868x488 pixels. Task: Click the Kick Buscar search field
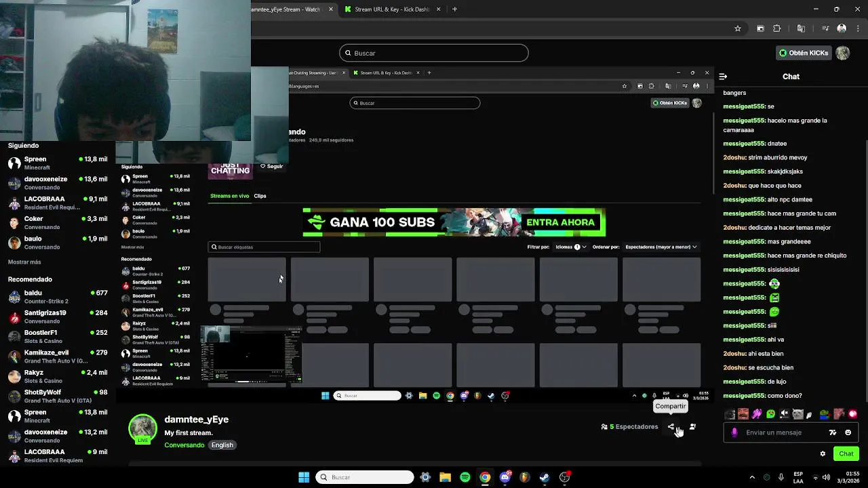pyautogui.click(x=434, y=53)
